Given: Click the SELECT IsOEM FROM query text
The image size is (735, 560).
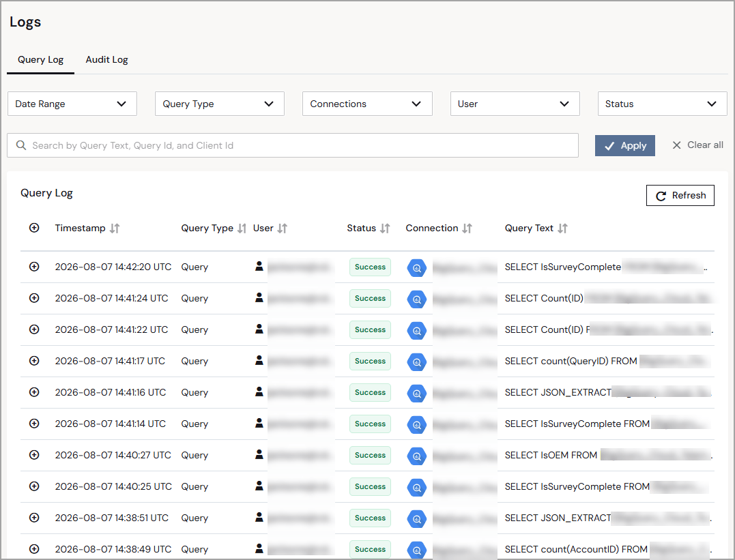Looking at the screenshot, I should [551, 455].
